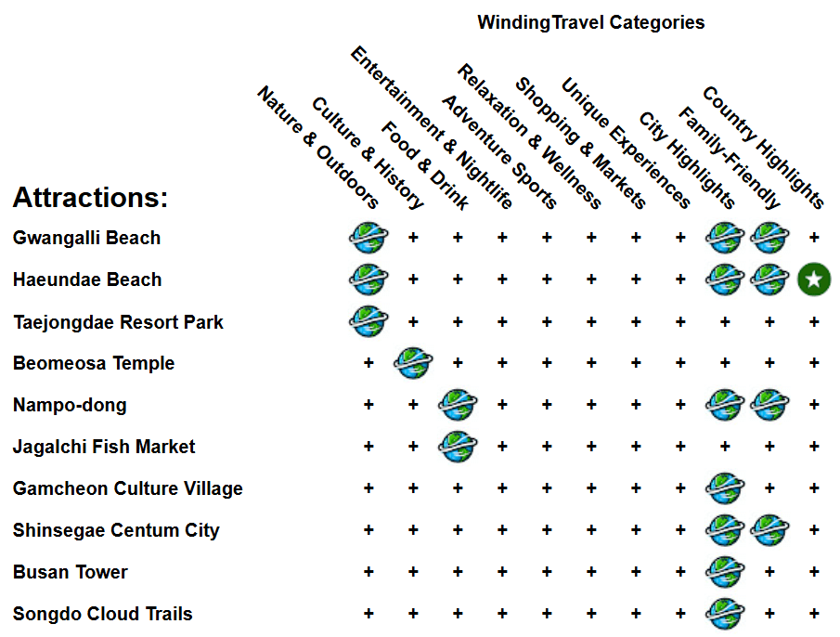Toggle Nature & Outdoors plus for Busan Tower

[368, 572]
